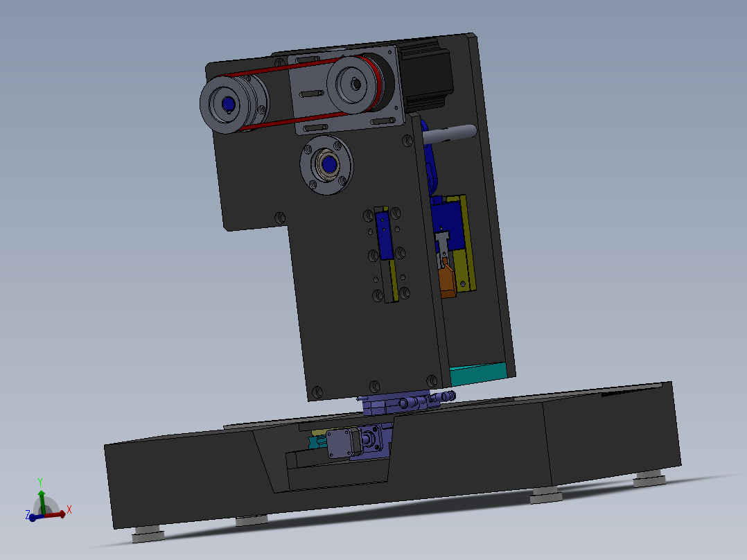Select the motor-side pulley at belt's right end
Image resolution: width=747 pixels, height=560 pixels.
(x=353, y=85)
